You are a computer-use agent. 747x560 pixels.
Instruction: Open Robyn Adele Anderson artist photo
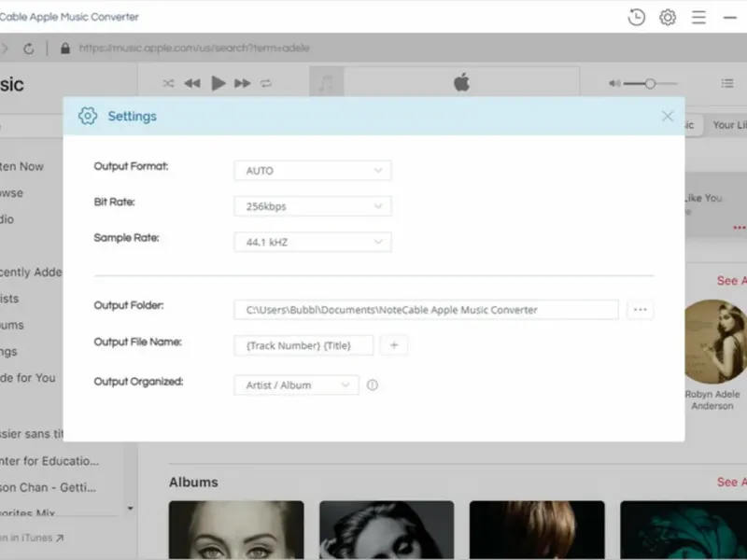[x=715, y=342]
